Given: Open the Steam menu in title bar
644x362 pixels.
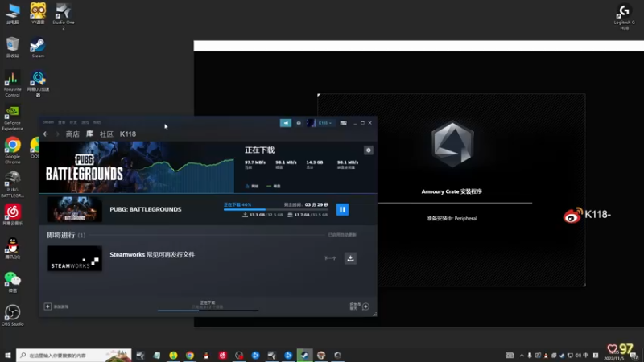Looking at the screenshot, I should point(48,122).
